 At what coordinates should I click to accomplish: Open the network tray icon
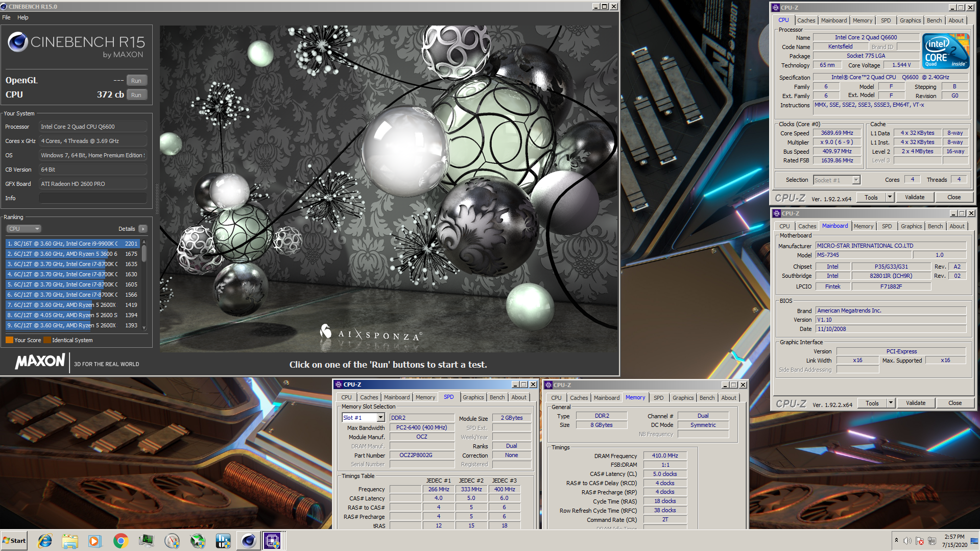tap(932, 541)
